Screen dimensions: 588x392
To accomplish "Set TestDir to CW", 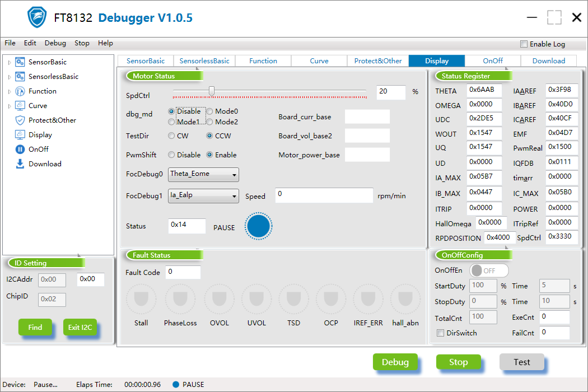I will [171, 136].
